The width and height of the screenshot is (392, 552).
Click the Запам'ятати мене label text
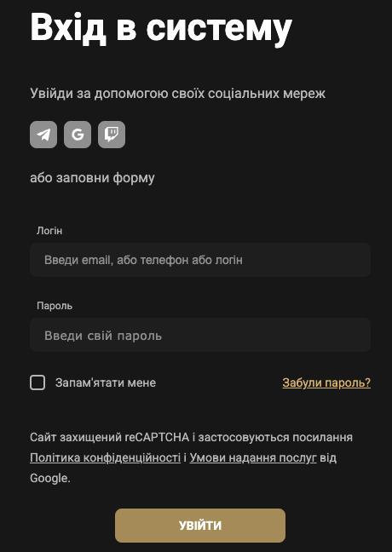point(106,382)
